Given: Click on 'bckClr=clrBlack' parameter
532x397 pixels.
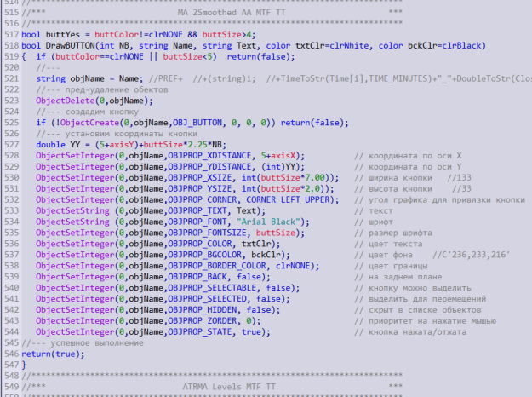Looking at the screenshot, I should click(x=444, y=45).
